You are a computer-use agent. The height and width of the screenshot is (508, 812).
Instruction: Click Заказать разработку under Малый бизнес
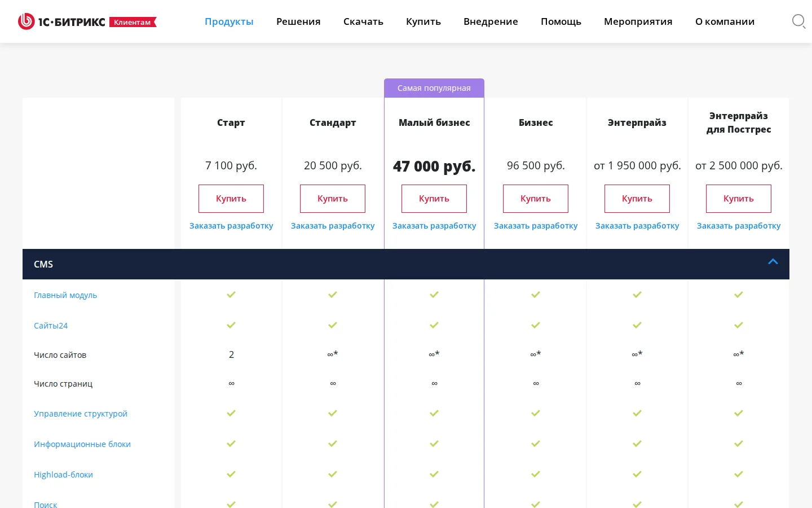(x=434, y=226)
